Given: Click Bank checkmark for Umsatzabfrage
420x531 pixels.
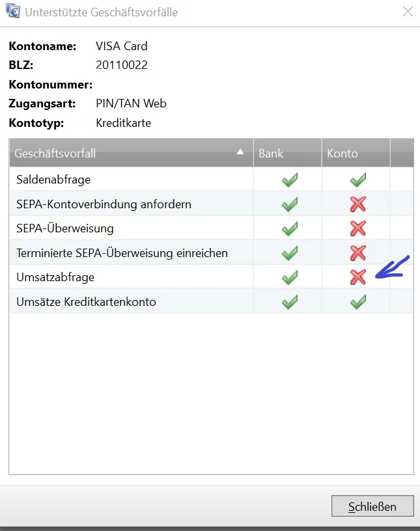Looking at the screenshot, I should (290, 277).
